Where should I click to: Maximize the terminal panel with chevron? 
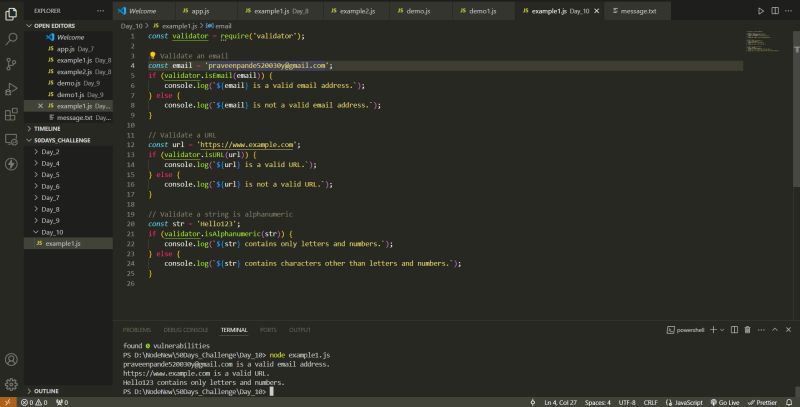775,329
